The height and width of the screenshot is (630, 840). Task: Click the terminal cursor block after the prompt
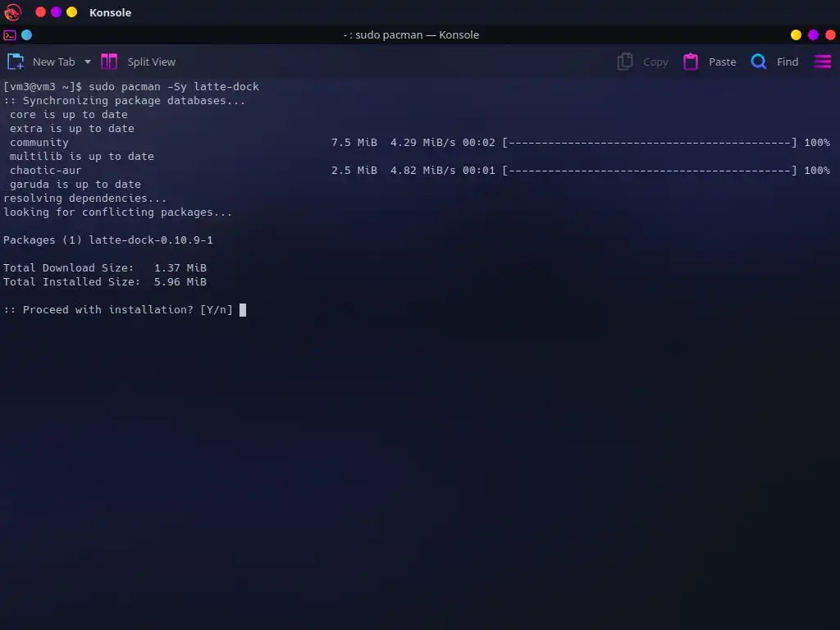click(243, 309)
